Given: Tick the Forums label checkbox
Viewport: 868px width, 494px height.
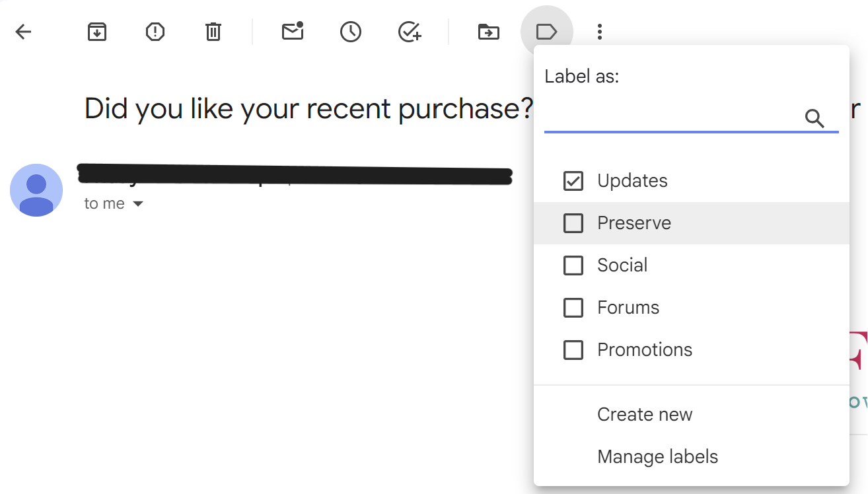Looking at the screenshot, I should [573, 308].
